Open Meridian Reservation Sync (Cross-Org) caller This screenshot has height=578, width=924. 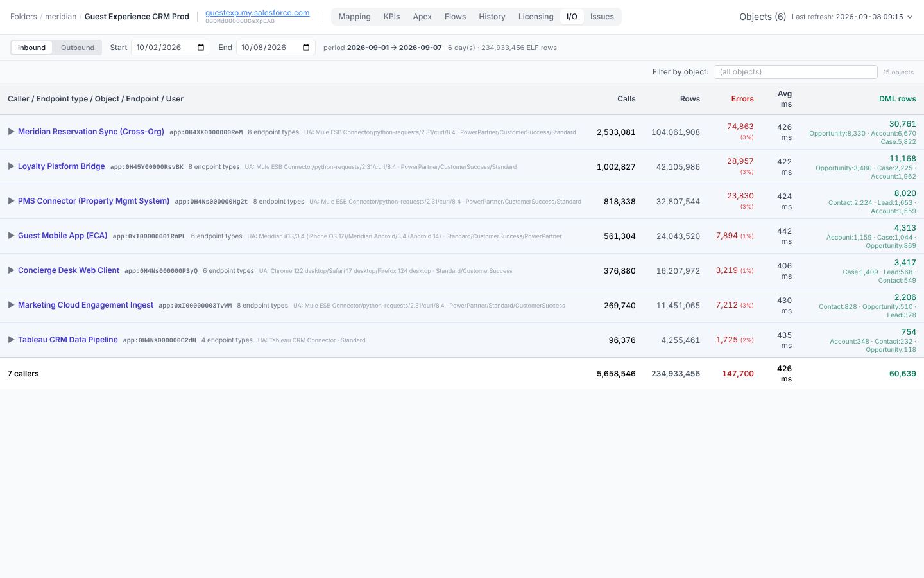coord(91,132)
